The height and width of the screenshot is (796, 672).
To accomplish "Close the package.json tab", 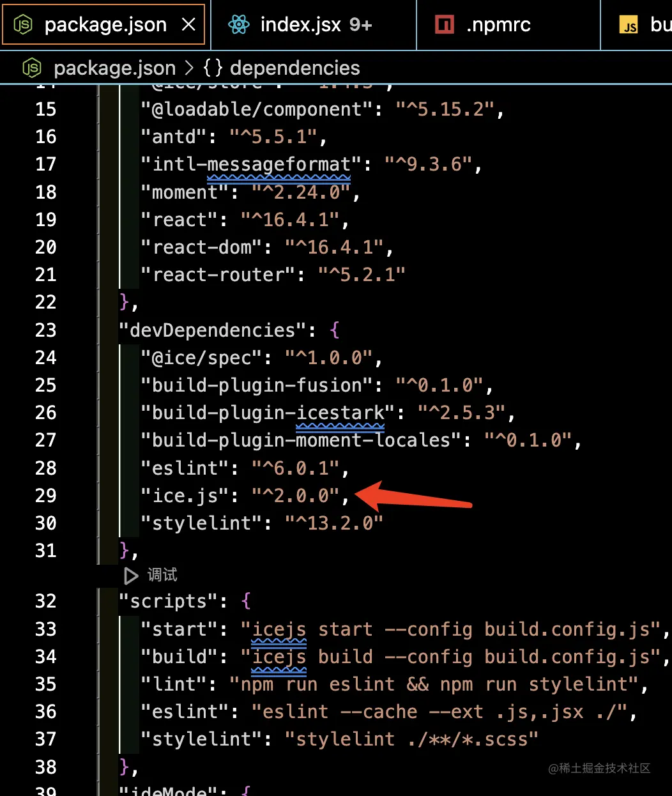I will pos(188,25).
